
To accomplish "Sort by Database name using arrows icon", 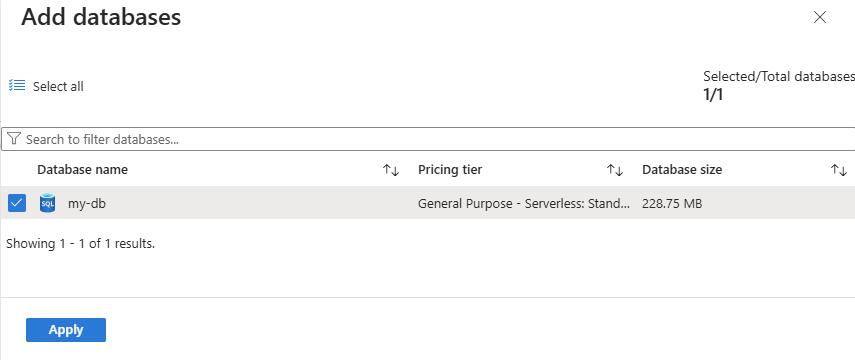I will tap(391, 170).
